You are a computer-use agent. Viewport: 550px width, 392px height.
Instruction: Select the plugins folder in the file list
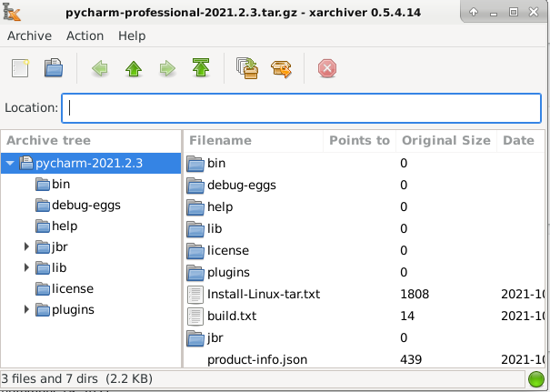click(x=365, y=272)
